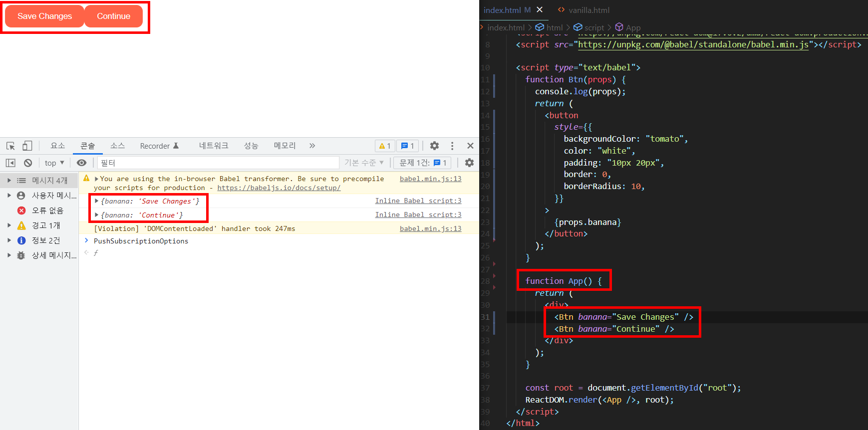Click the Save Changes button
868x430 pixels.
(x=44, y=16)
